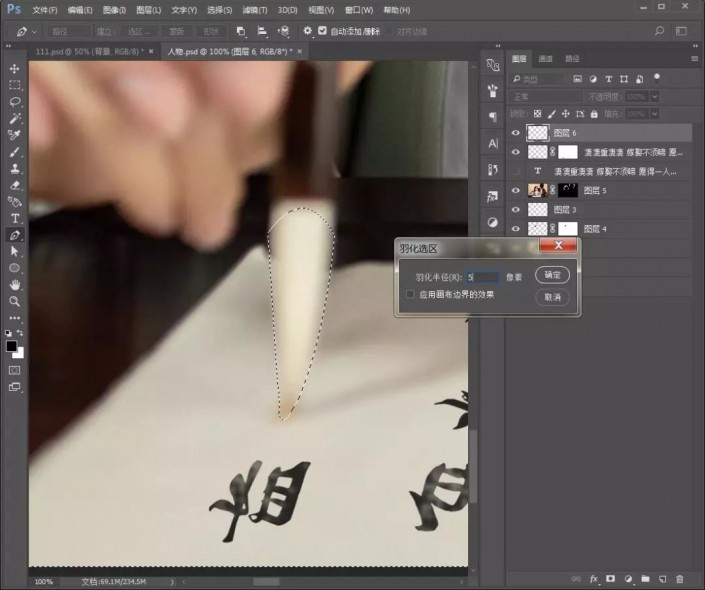Hide layer 图层 3 visibility eye
This screenshot has width=705, height=590.
pyautogui.click(x=516, y=210)
